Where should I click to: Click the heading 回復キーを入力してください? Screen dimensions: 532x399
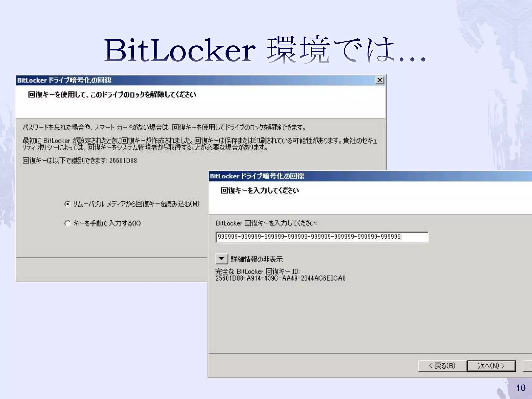pyautogui.click(x=260, y=190)
